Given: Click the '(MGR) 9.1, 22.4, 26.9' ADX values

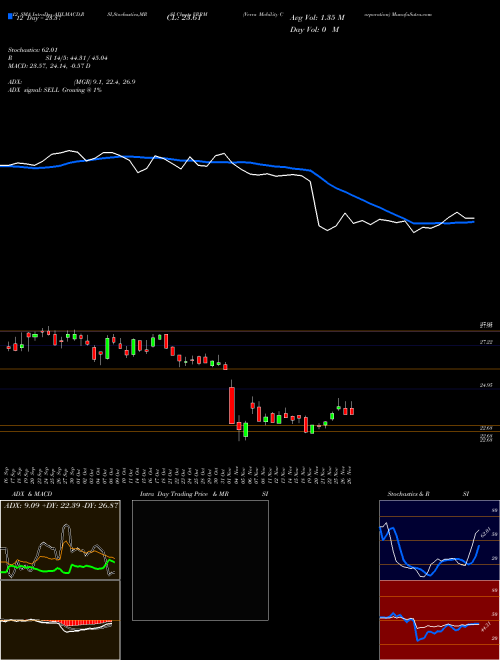Looking at the screenshot, I should click(104, 82).
